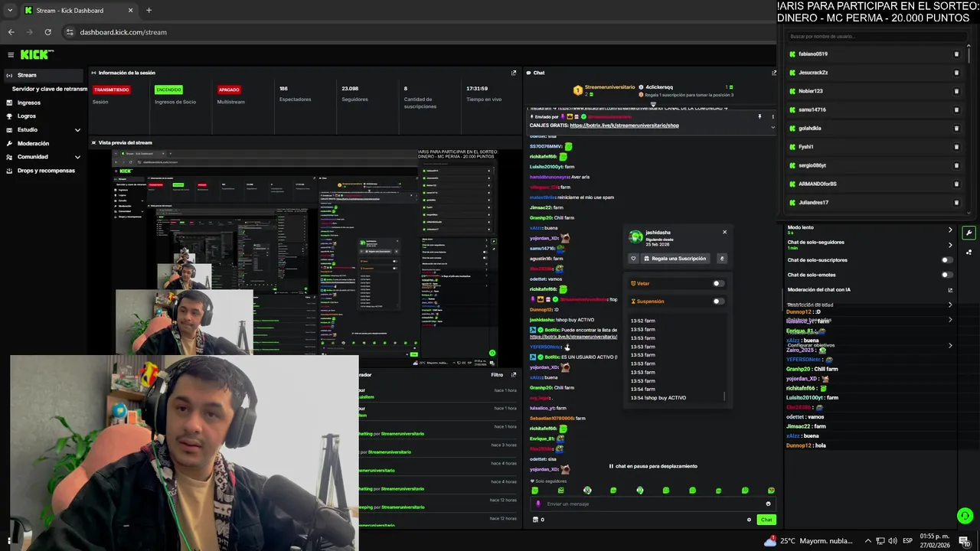The image size is (980, 551).
Task: Pop out the activity feed panel
Action: tap(514, 375)
